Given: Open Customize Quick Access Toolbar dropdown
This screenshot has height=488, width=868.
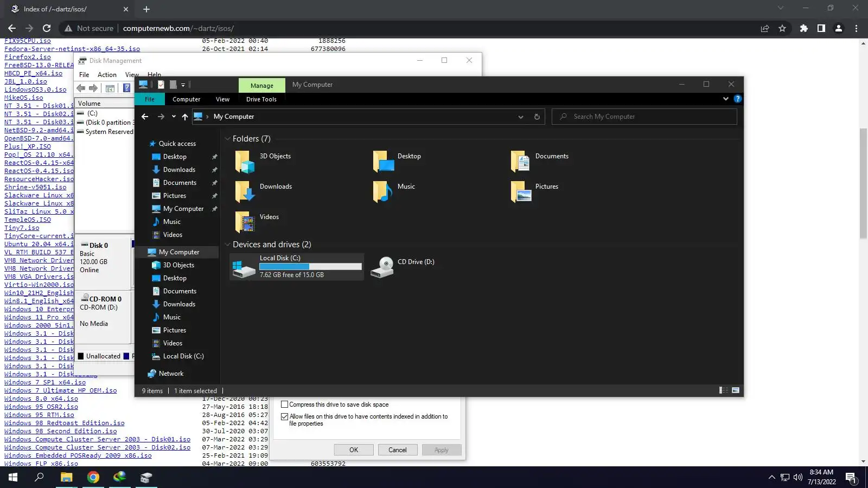Looking at the screenshot, I should (x=183, y=85).
